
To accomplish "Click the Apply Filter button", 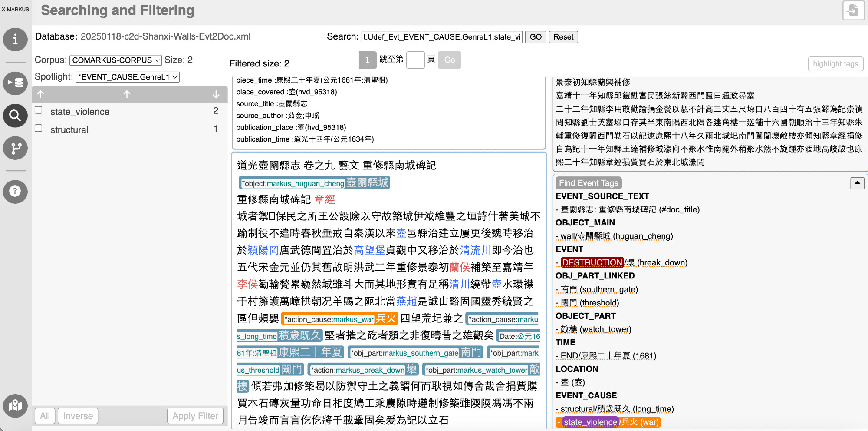I will pos(195,416).
